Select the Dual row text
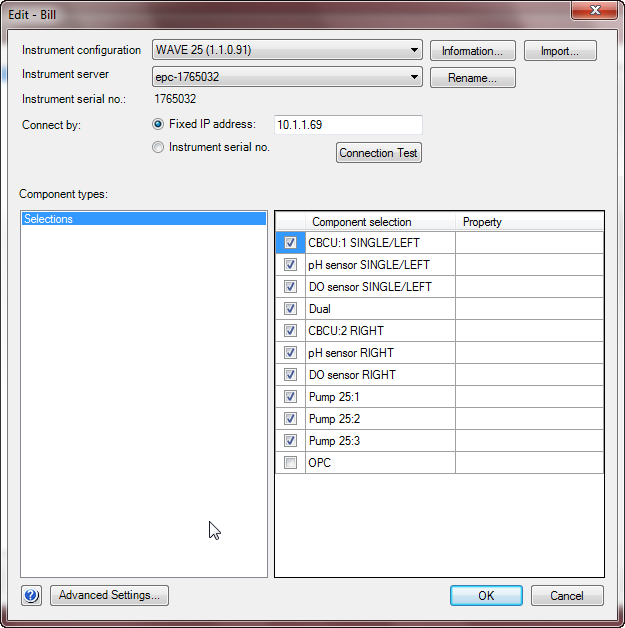This screenshot has width=625, height=628. click(x=320, y=309)
